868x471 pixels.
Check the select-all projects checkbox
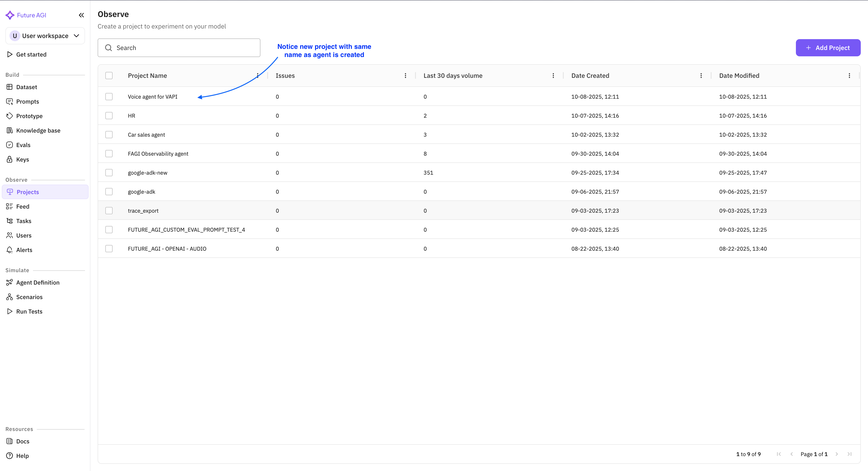pos(109,76)
